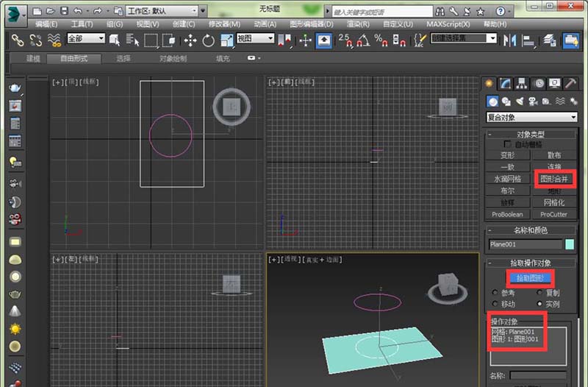The image size is (588, 387).
Task: Click the cyan object color swatch
Action: tap(569, 245)
